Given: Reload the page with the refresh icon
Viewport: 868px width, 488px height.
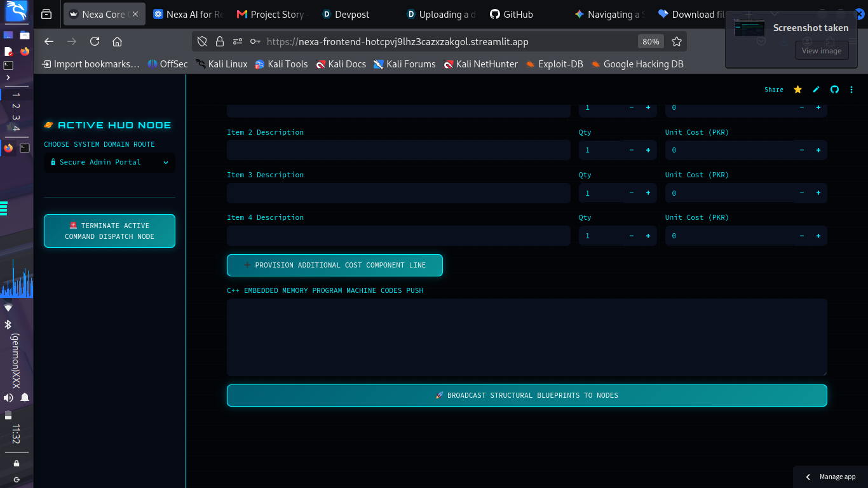Looking at the screenshot, I should click(x=95, y=41).
